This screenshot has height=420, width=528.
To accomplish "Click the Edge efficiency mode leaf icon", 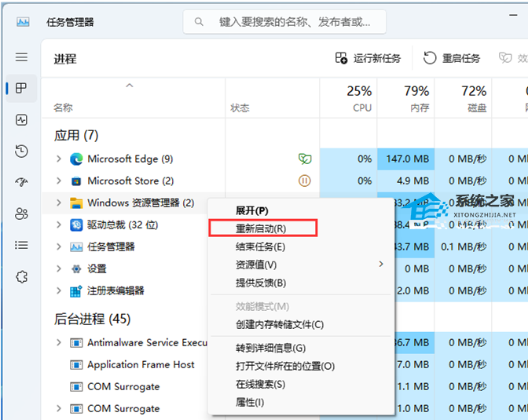I will coord(305,159).
